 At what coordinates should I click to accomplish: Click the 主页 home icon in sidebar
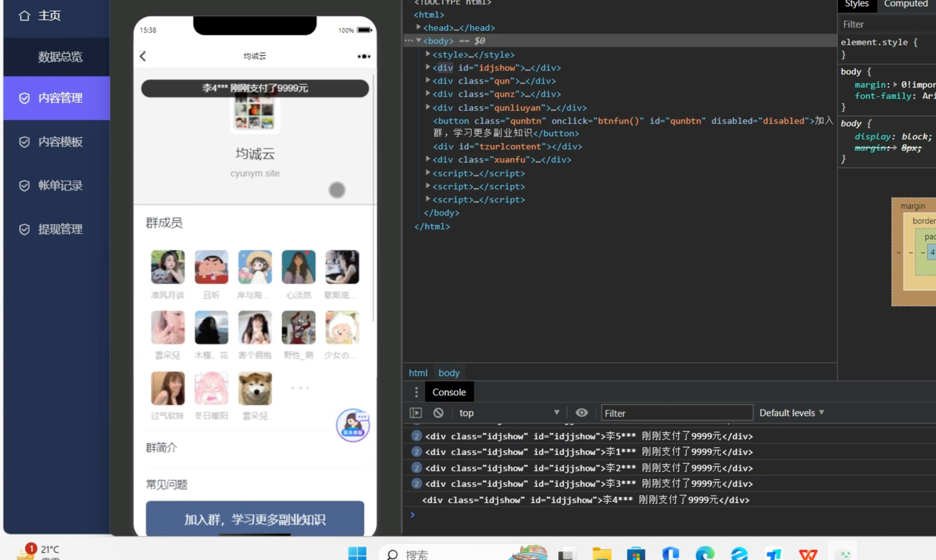[x=24, y=16]
